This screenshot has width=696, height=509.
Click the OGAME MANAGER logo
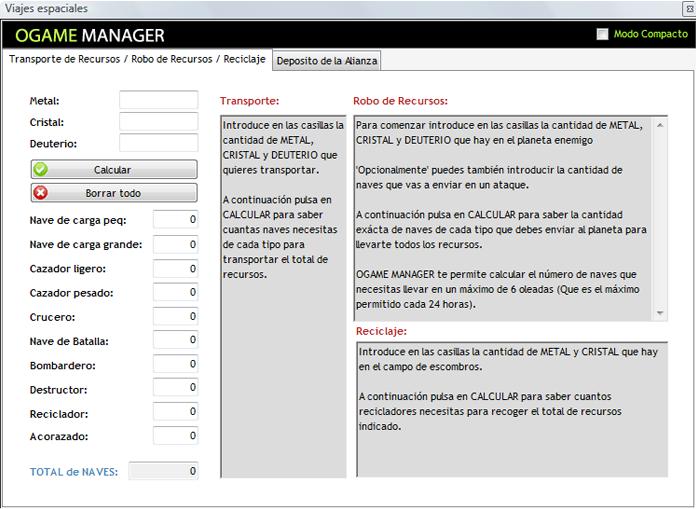click(x=90, y=35)
